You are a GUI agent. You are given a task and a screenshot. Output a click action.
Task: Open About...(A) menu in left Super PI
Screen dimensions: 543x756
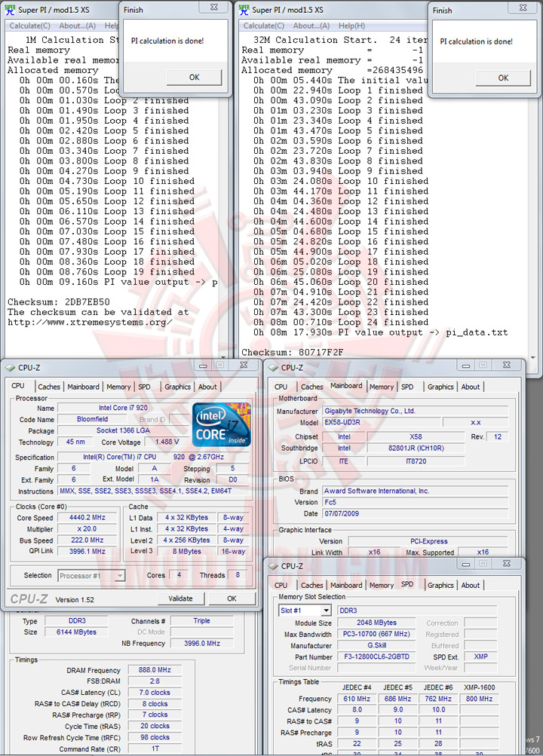pos(77,26)
